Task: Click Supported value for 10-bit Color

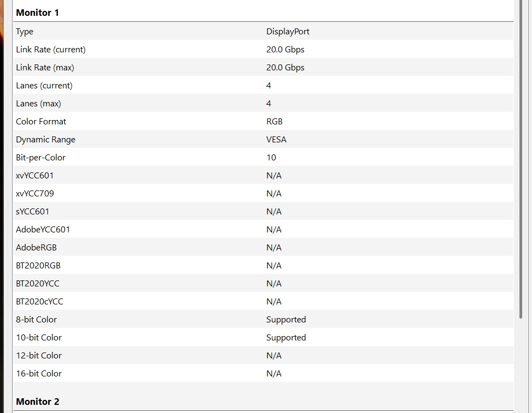Action: pyautogui.click(x=286, y=338)
